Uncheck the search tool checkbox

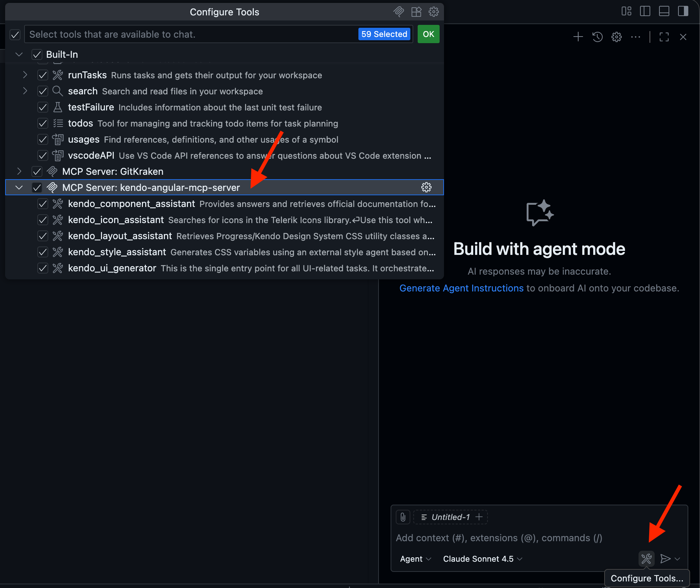pyautogui.click(x=43, y=91)
